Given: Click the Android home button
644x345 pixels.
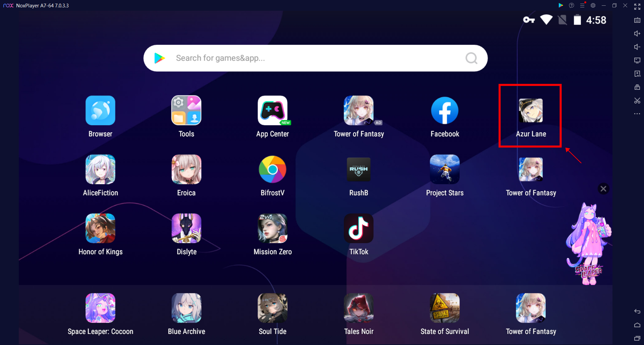Looking at the screenshot, I should (637, 325).
